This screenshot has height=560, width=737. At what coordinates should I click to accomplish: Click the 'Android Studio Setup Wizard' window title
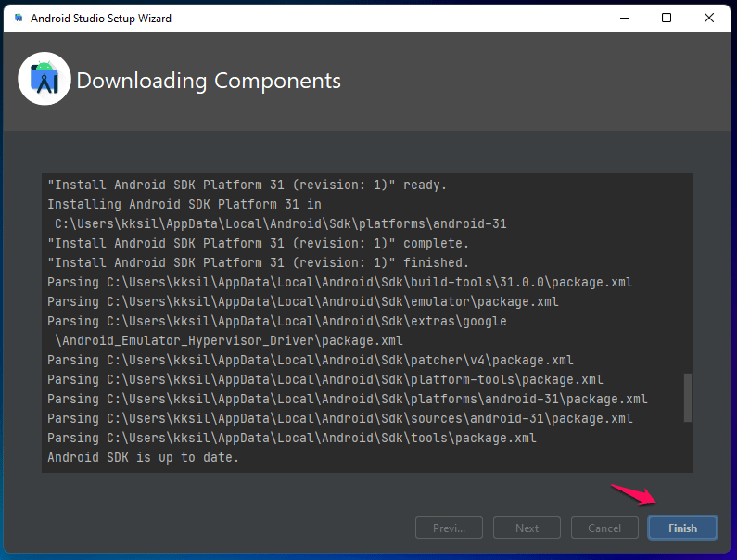[x=101, y=19]
